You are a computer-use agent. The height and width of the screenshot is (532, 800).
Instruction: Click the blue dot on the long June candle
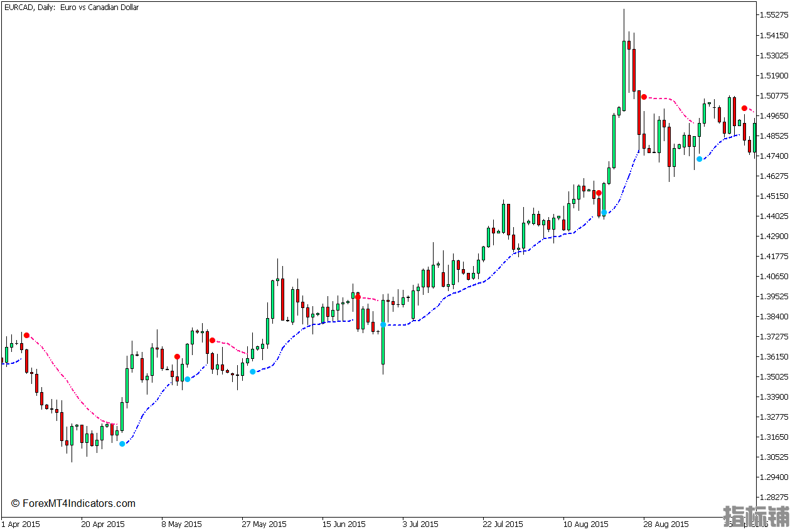pos(383,324)
